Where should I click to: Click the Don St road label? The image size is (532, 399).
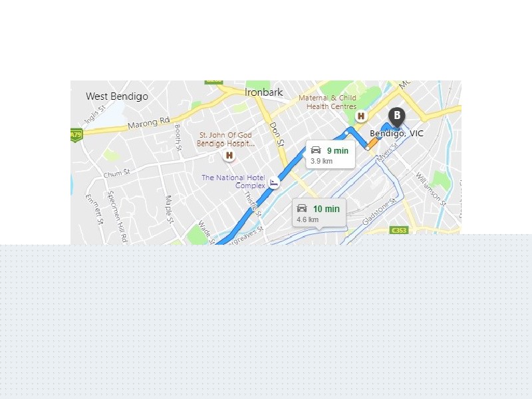[276, 135]
